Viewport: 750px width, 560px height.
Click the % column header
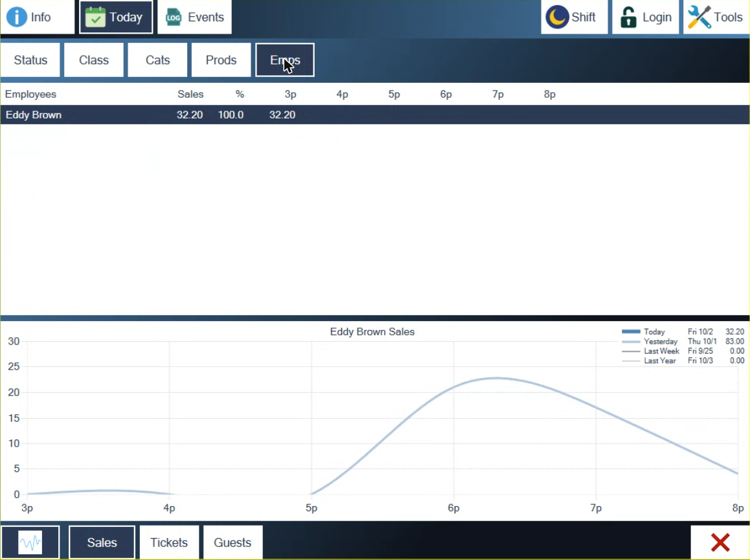[240, 95]
